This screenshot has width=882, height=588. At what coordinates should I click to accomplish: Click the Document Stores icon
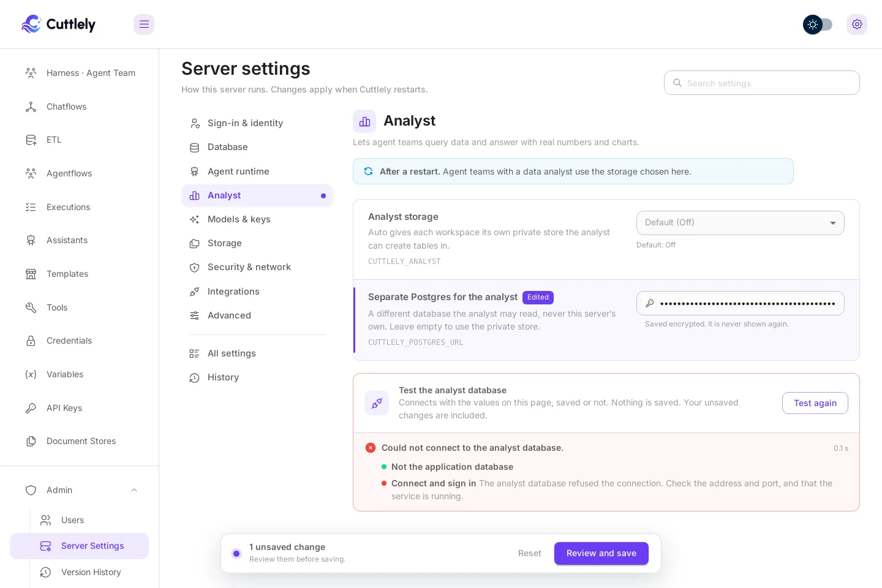(x=31, y=441)
